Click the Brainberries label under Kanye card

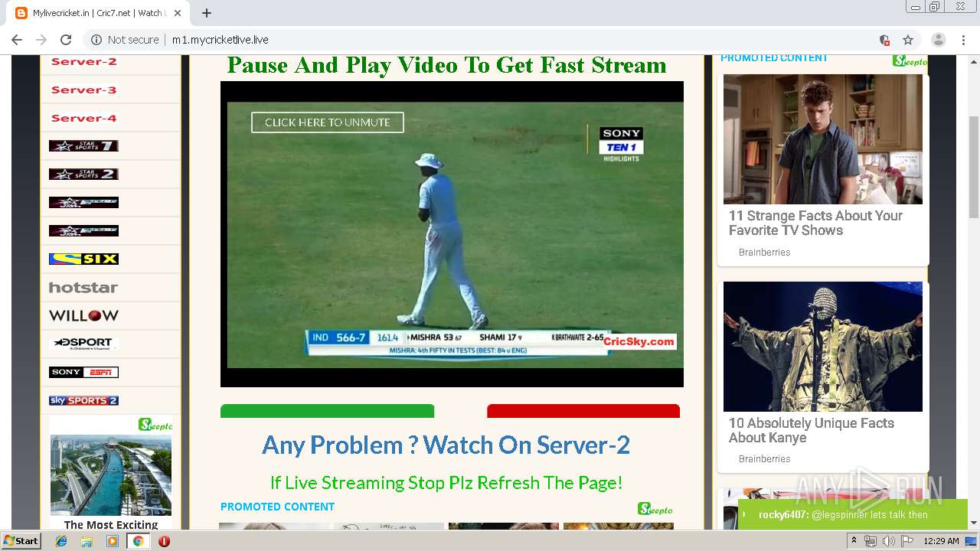pyautogui.click(x=764, y=458)
